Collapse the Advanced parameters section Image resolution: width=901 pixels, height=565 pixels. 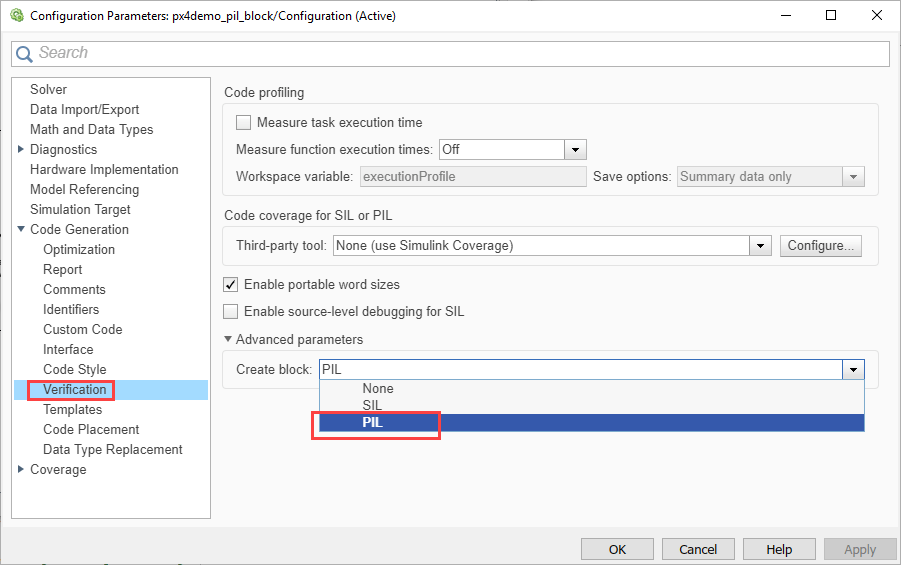point(229,340)
